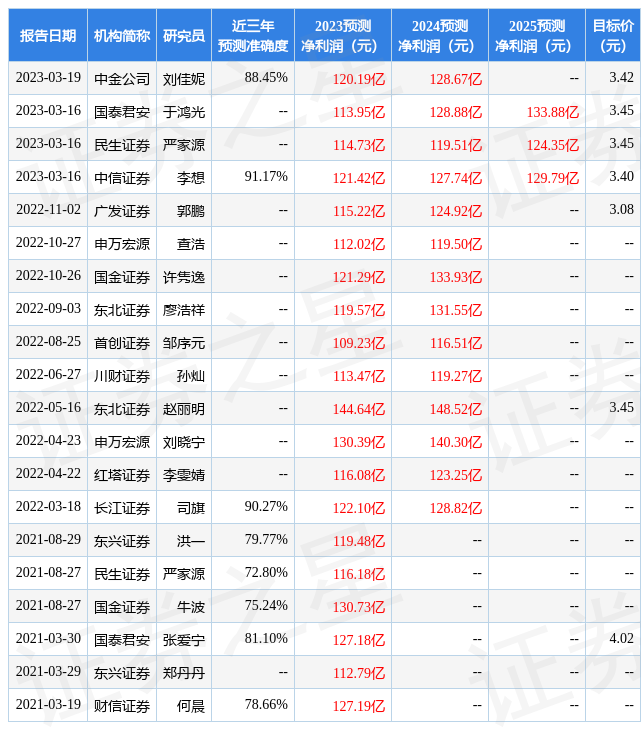641x730 pixels.
Task: Click the profit value 114.73亿
Action: tap(359, 145)
